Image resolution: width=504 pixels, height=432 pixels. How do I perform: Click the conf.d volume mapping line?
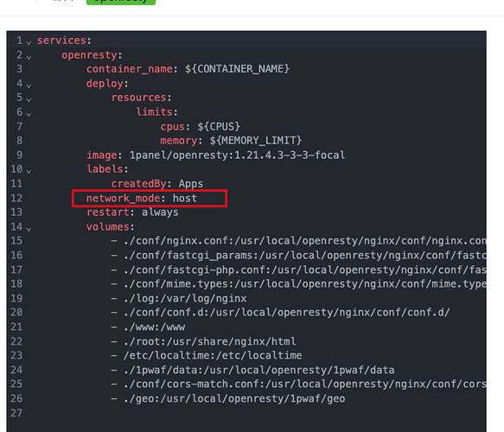pos(280,313)
